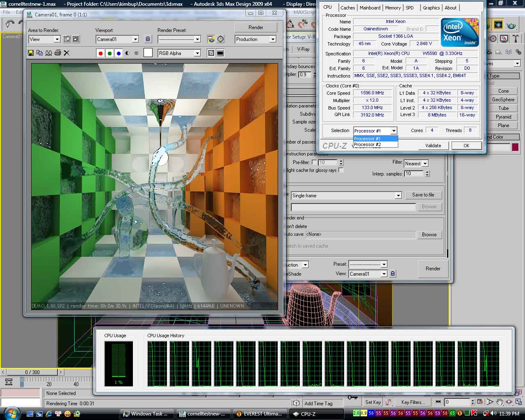Select highlighted Processor #1 in CPU-Z list
The height and width of the screenshot is (420, 525).
click(375, 139)
